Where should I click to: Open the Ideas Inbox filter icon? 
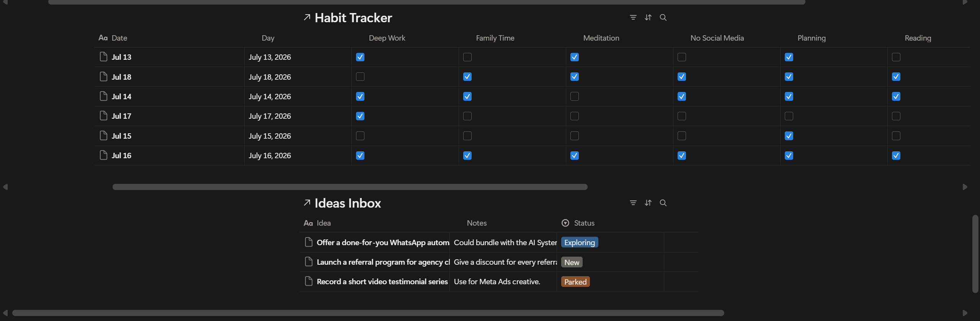633,203
